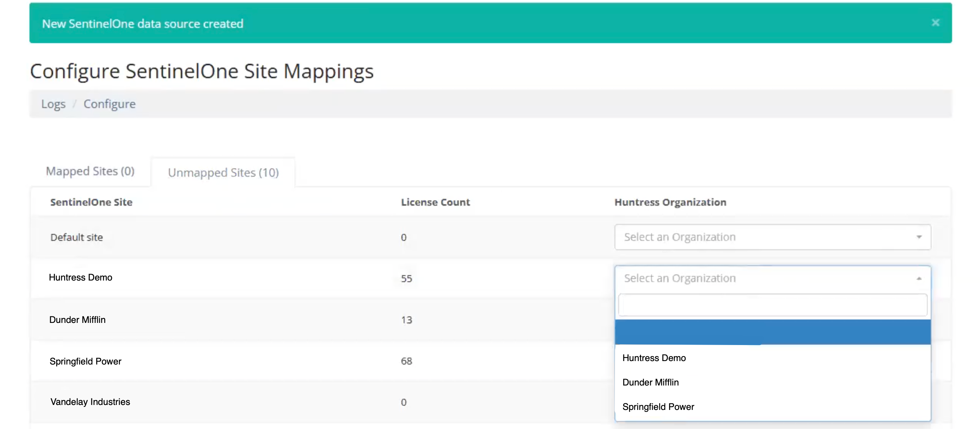Dismiss the SentinelOne data source created banner
Image resolution: width=980 pixels, height=429 pixels.
935,23
